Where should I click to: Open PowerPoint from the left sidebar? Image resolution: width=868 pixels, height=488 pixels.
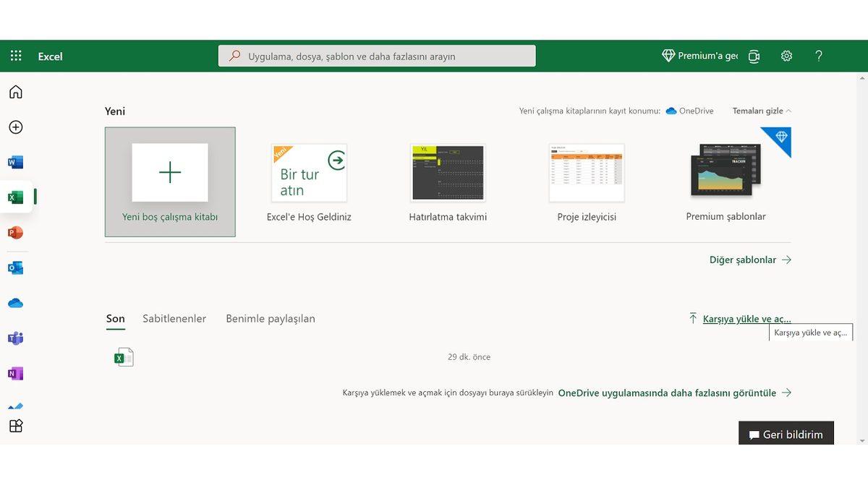pyautogui.click(x=15, y=231)
